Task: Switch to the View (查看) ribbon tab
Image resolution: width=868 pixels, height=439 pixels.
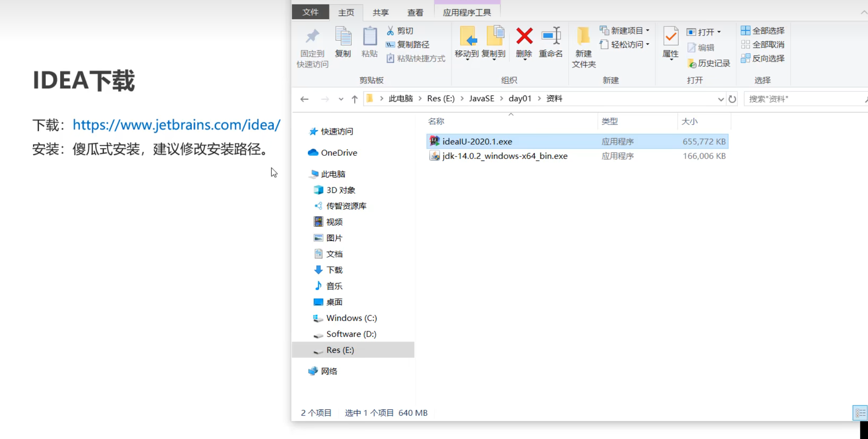Action: 415,12
